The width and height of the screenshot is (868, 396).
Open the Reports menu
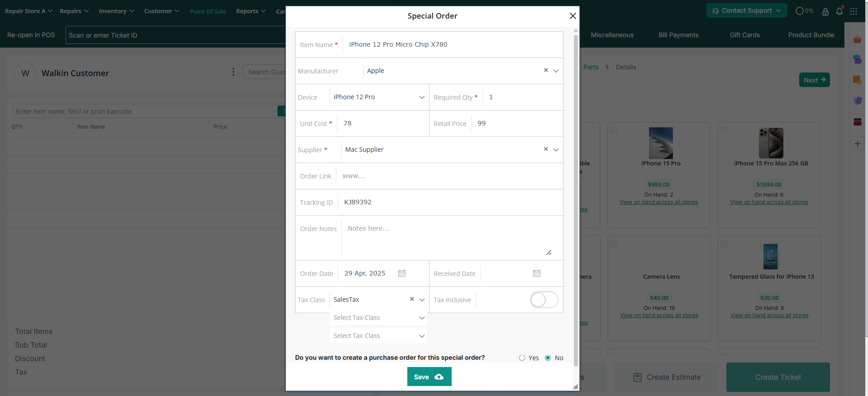pyautogui.click(x=251, y=11)
